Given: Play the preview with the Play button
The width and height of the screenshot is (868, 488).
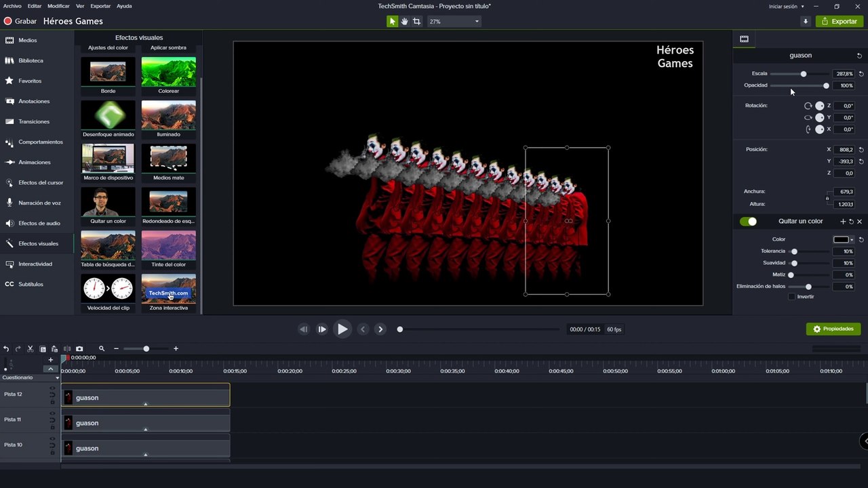Looking at the screenshot, I should tap(342, 329).
